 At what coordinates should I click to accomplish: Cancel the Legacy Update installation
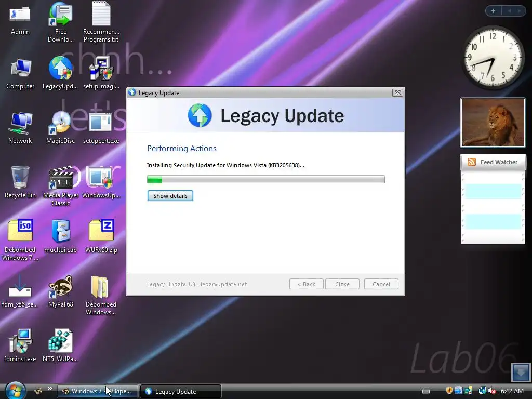[381, 284]
